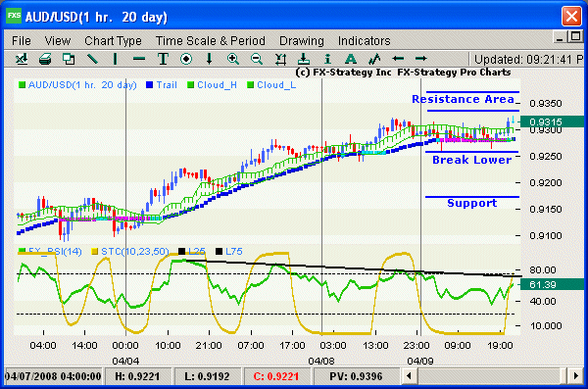The width and height of the screenshot is (588, 389).
Task: Click the PV: 0.9396 status field
Action: [357, 376]
